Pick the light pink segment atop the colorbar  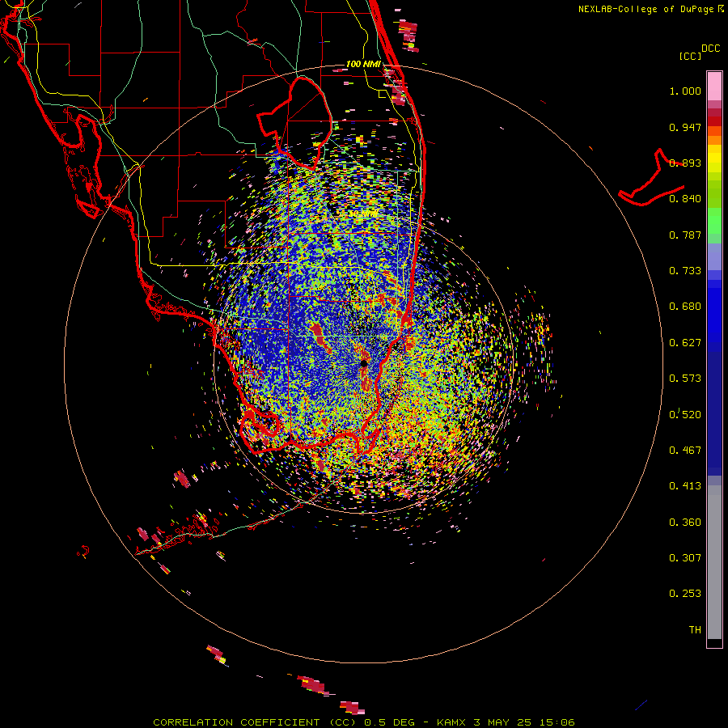[x=714, y=86]
